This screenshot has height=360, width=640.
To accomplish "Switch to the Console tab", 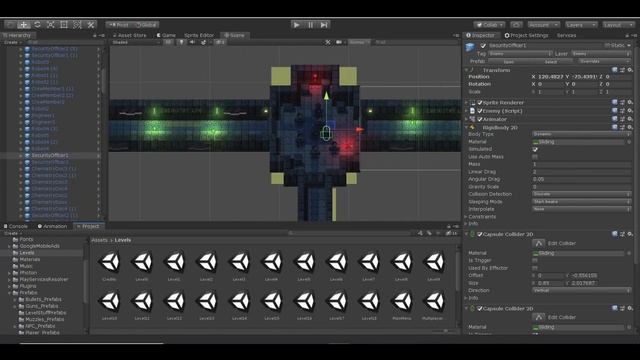I will 16,226.
